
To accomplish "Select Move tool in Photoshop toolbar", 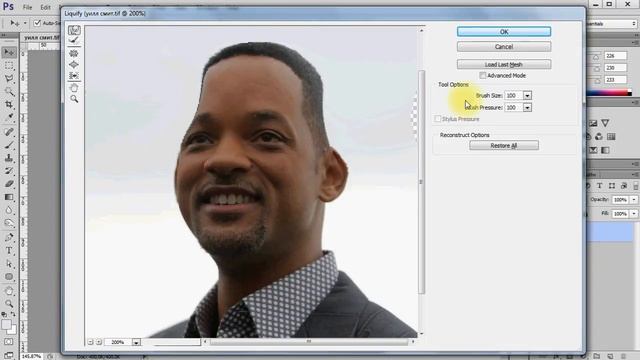I will pos(9,52).
